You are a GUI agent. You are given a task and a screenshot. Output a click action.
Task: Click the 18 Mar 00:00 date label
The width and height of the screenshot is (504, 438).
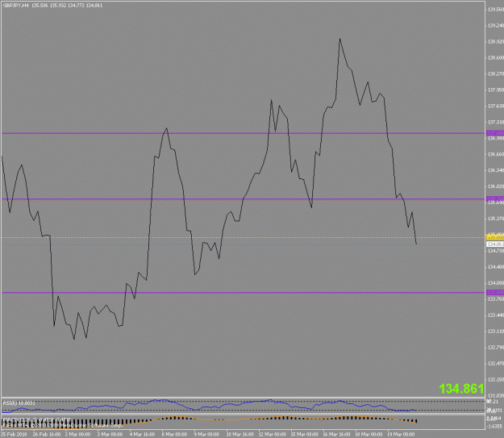pyautogui.click(x=369, y=434)
